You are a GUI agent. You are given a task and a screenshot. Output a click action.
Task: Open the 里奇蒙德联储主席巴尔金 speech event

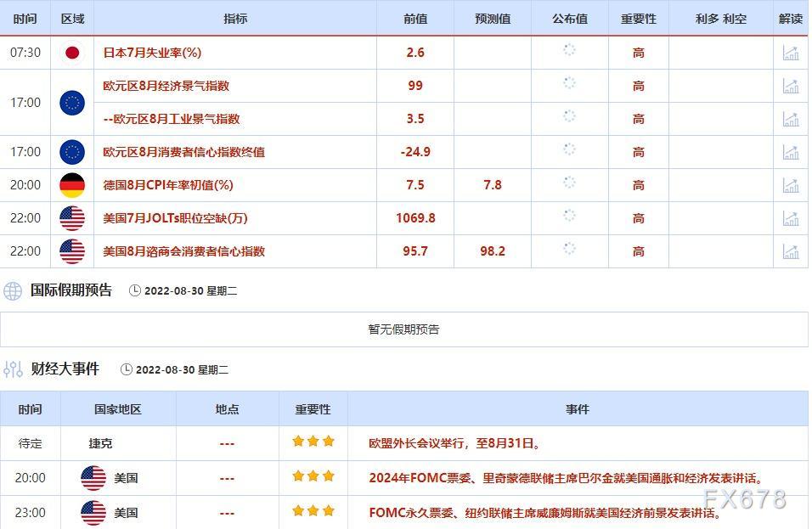[x=566, y=478]
